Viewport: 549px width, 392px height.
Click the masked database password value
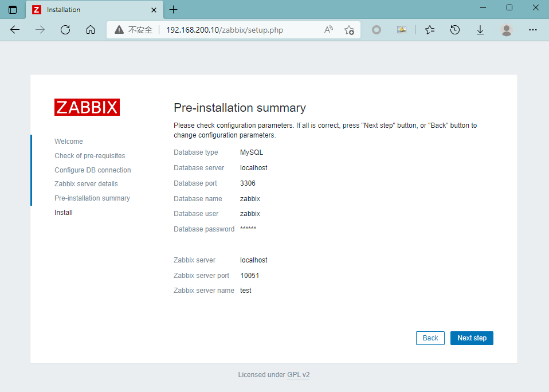coord(248,229)
